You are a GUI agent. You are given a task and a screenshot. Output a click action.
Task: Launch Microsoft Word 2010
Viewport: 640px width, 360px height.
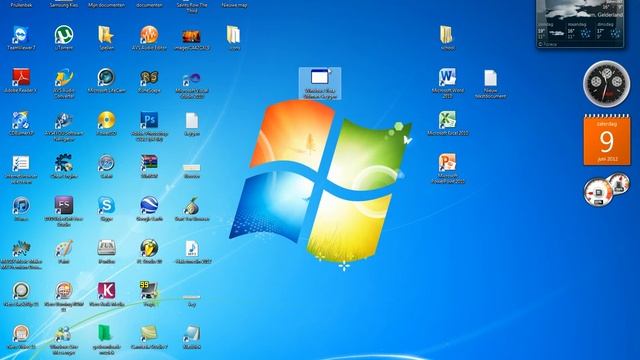tap(447, 77)
